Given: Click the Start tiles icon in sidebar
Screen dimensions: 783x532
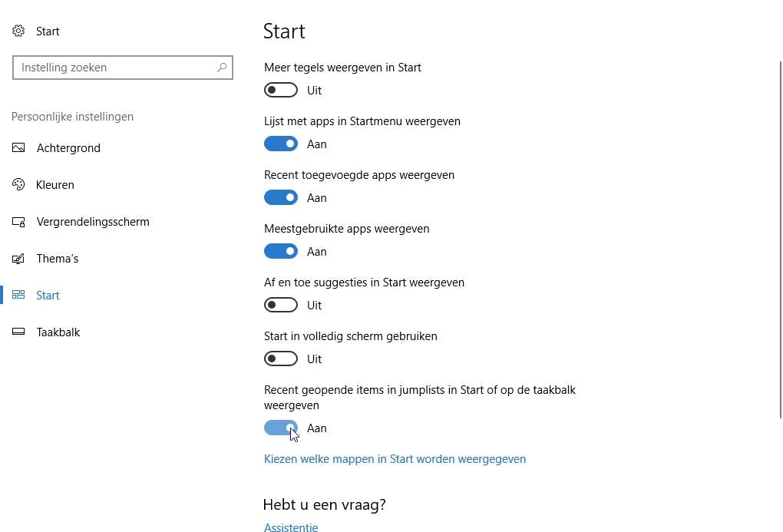Looking at the screenshot, I should coord(18,296).
